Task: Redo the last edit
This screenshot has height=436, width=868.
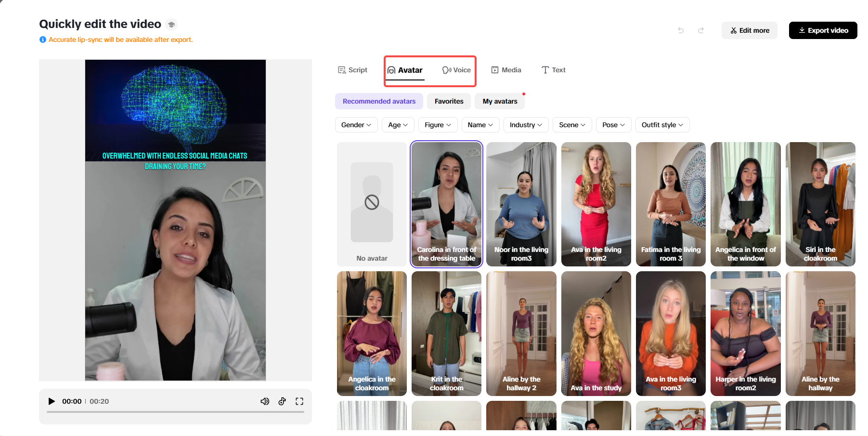Action: point(701,30)
